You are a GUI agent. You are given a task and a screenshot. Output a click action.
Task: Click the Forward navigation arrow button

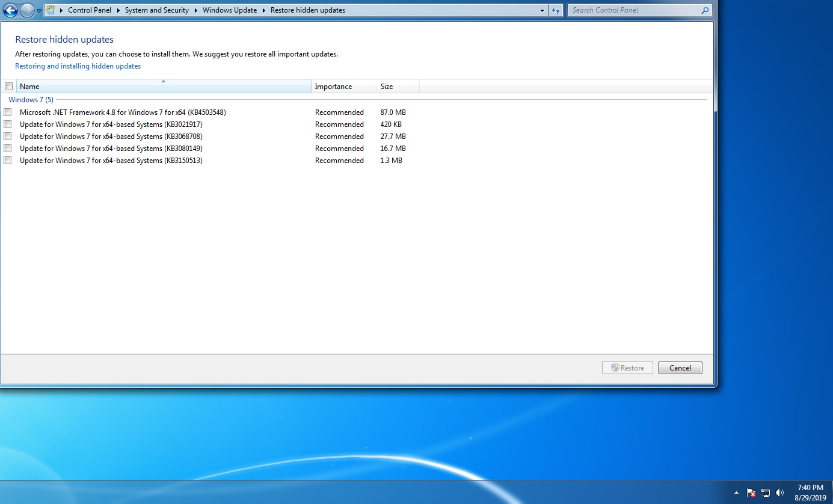27,10
